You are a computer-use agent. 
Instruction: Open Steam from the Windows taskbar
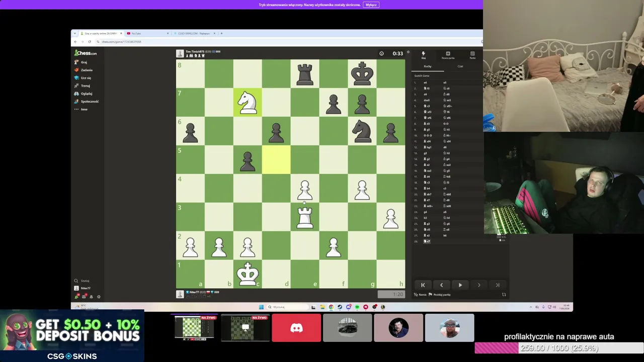(340, 307)
